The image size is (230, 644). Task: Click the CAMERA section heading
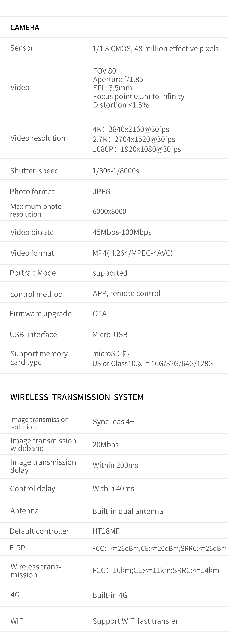click(x=24, y=27)
